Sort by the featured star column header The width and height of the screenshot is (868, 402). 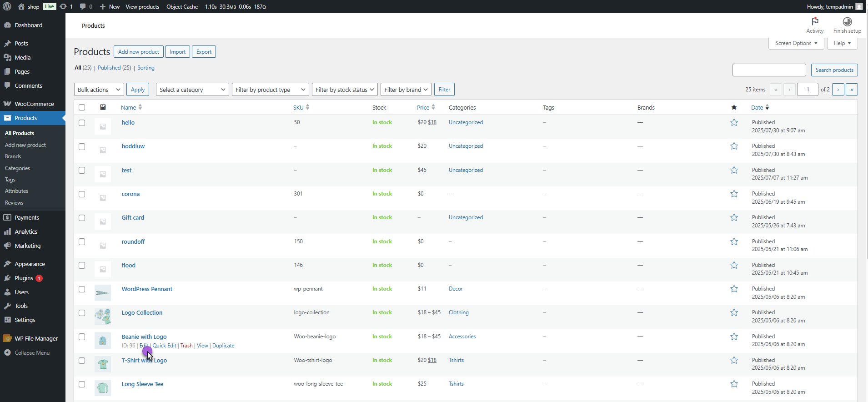pyautogui.click(x=734, y=107)
